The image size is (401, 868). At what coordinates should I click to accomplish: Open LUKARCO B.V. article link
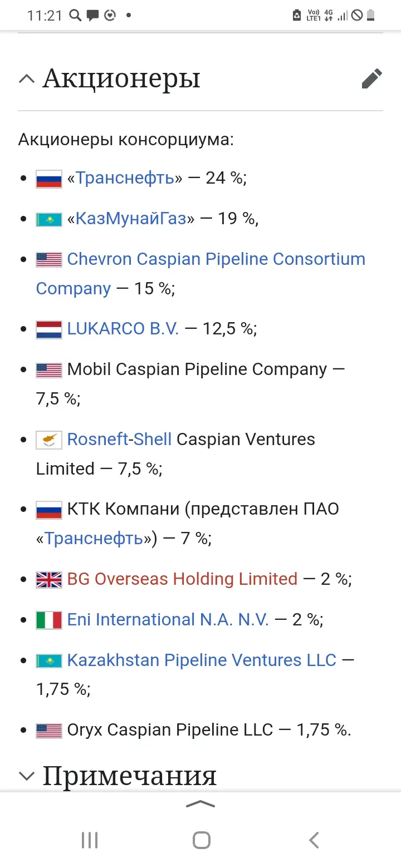tap(123, 329)
